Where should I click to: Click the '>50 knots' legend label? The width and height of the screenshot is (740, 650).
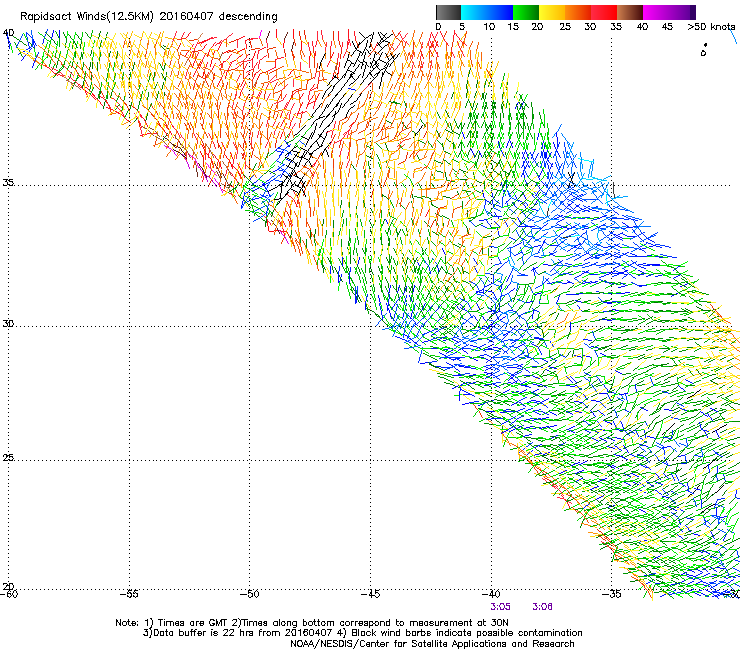point(711,27)
